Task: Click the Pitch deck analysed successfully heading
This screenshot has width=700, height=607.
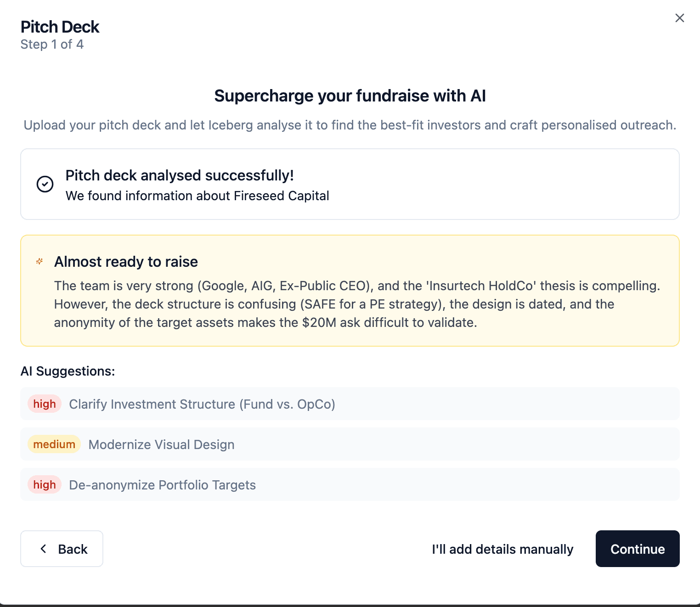Action: pyautogui.click(x=180, y=175)
